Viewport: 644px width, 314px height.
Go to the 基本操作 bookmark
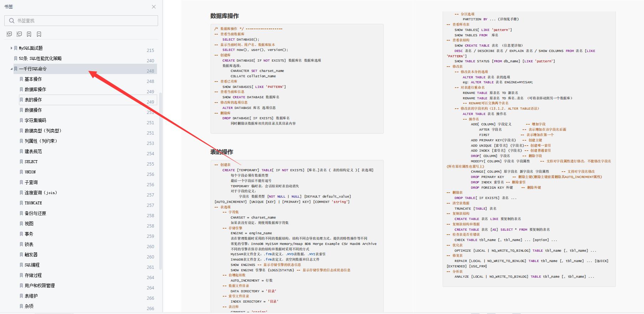tap(33, 79)
